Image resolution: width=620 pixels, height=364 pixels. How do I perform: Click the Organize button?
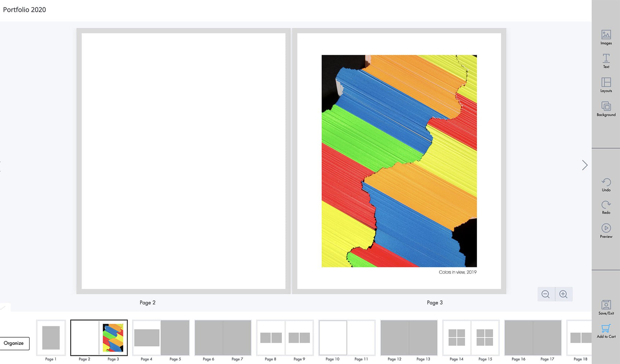point(14,343)
